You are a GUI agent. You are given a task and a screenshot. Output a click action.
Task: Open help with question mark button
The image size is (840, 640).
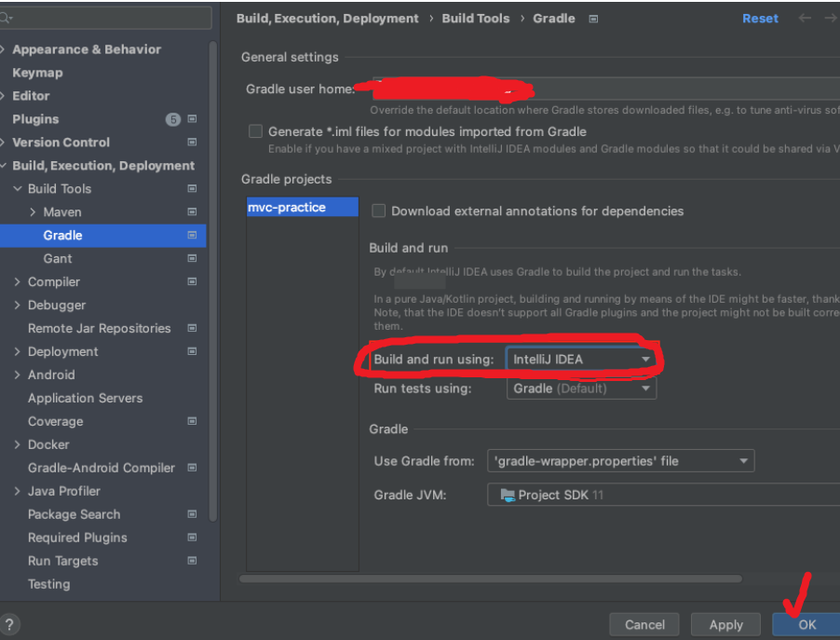click(9, 624)
